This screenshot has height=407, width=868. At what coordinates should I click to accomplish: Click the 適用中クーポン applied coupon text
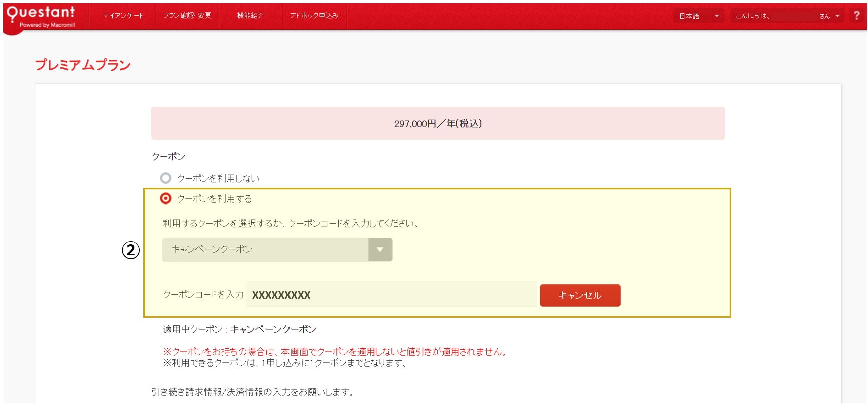(239, 329)
